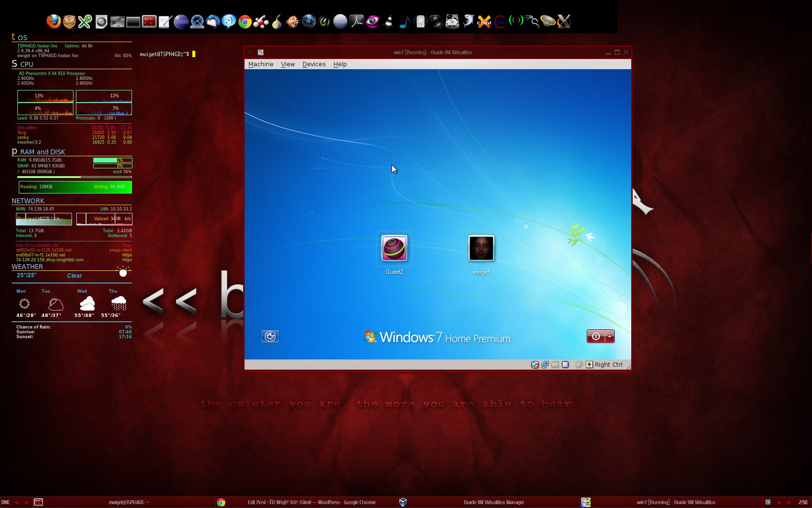Launch Firefox from the top dock
The width and height of the screenshot is (812, 508).
point(53,21)
